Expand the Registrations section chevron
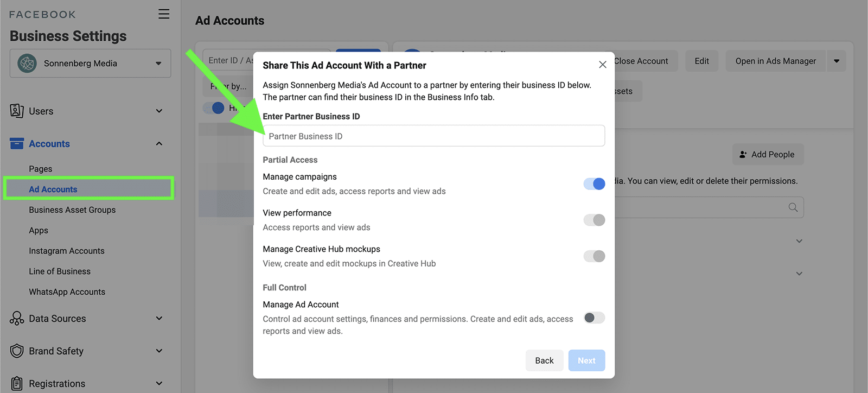868x393 pixels. pos(159,383)
